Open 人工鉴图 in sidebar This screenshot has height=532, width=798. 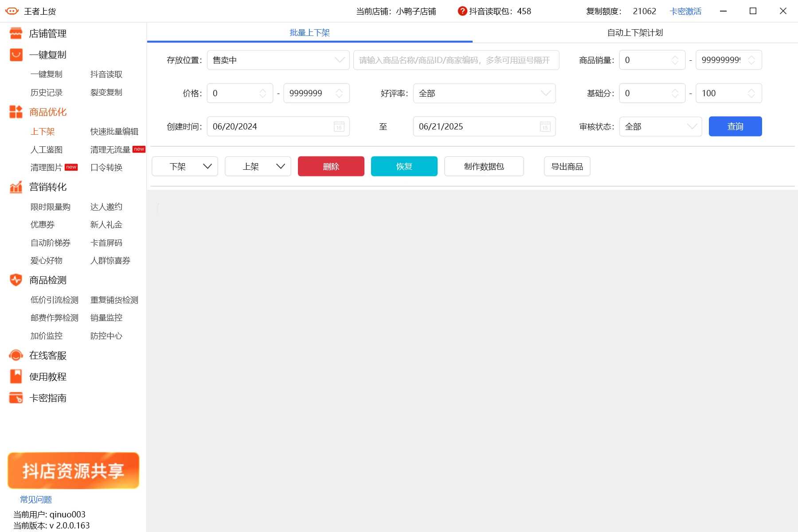pyautogui.click(x=47, y=150)
